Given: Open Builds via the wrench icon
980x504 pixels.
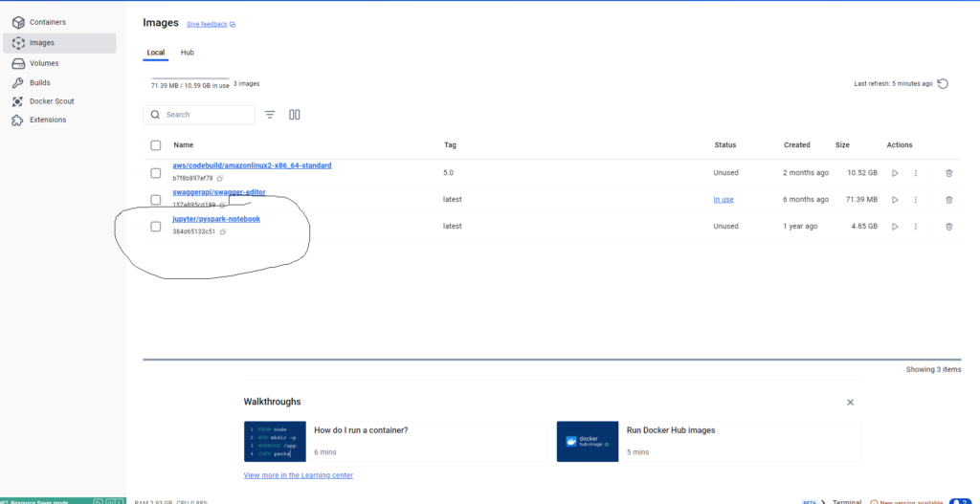Looking at the screenshot, I should click(18, 82).
